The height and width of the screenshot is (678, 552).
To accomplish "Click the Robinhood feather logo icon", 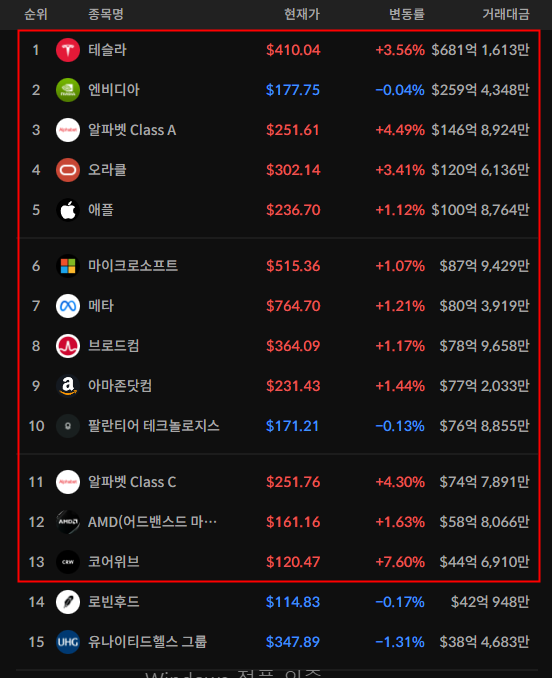I will [68, 602].
